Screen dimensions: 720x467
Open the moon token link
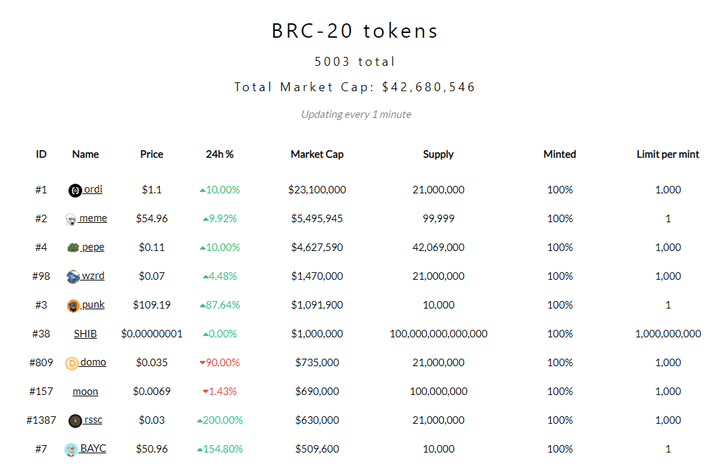pyautogui.click(x=85, y=392)
